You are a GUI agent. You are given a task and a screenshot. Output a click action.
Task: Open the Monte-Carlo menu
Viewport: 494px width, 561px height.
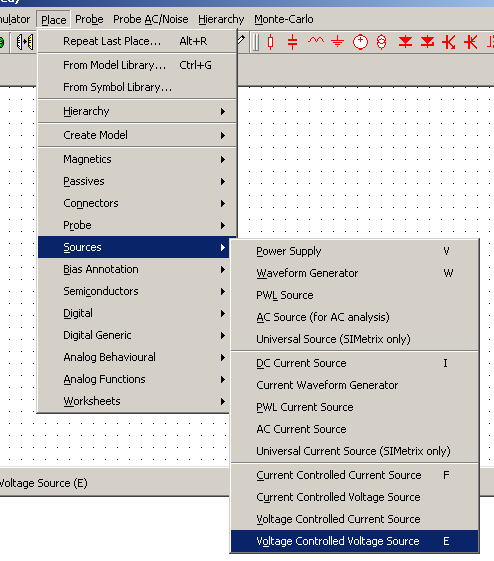point(284,19)
